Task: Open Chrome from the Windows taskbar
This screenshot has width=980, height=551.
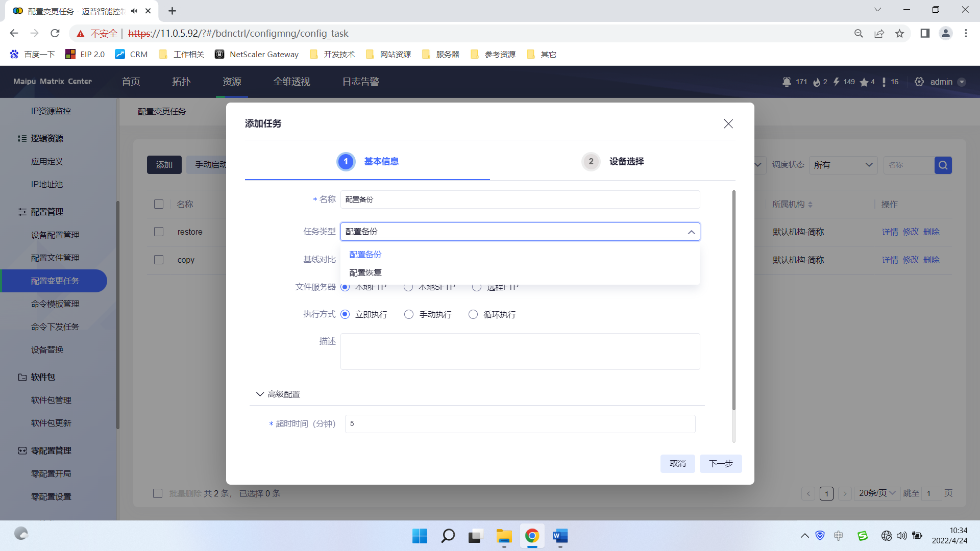Action: coord(532,536)
